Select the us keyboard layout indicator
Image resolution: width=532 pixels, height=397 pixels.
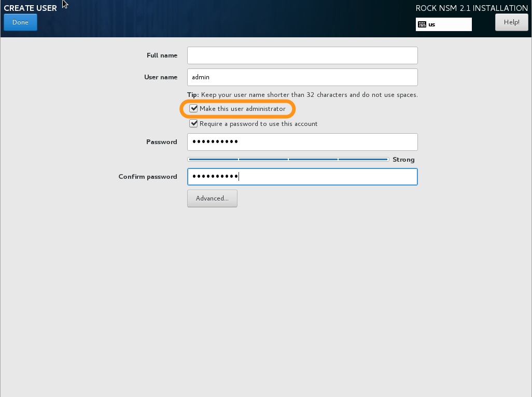pyautogui.click(x=443, y=24)
